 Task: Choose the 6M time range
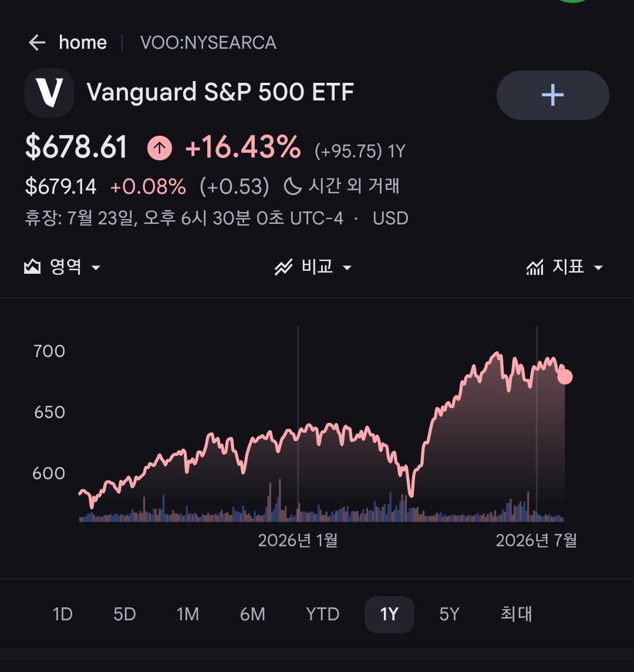[253, 614]
